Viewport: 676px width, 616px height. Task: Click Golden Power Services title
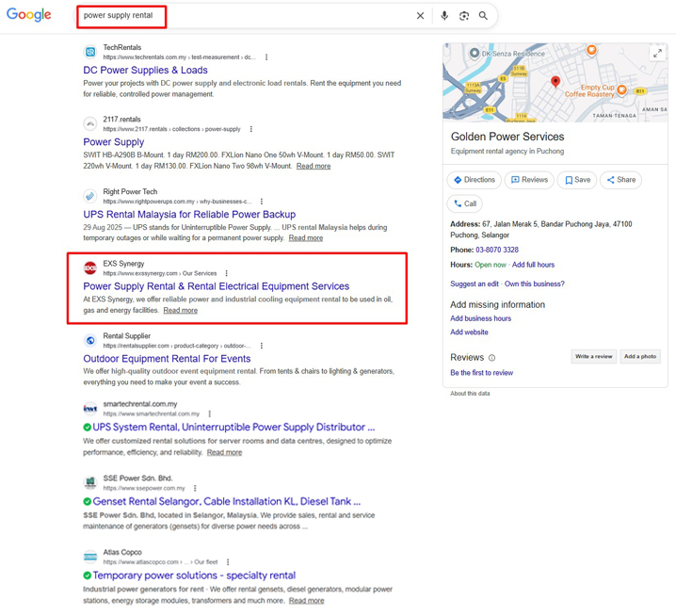click(507, 137)
